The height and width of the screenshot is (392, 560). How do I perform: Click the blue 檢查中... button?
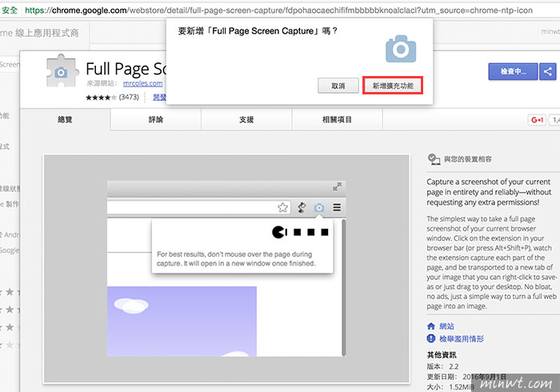[x=513, y=71]
